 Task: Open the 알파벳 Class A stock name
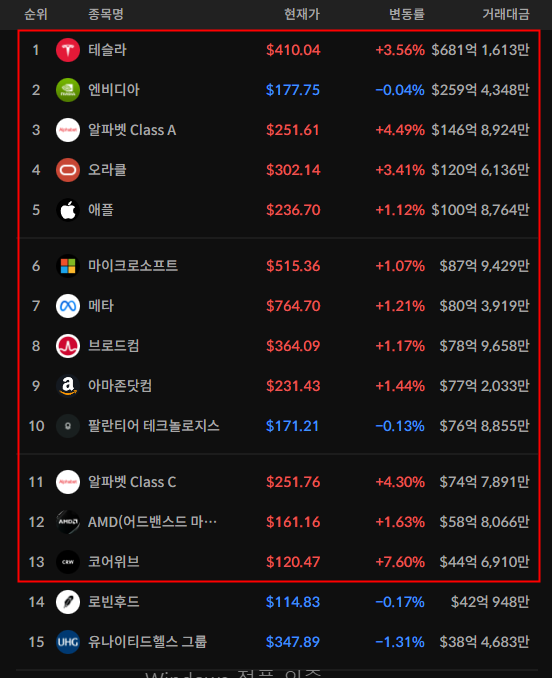coord(132,130)
